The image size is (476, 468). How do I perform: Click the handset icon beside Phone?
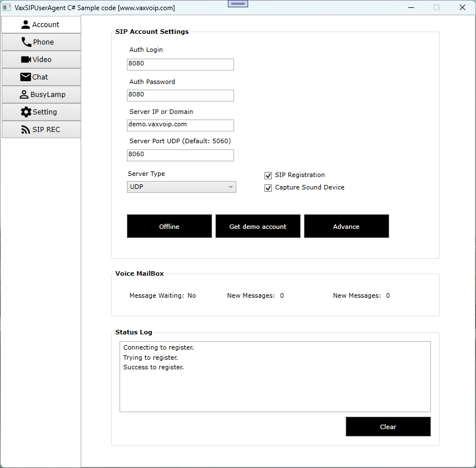(26, 42)
